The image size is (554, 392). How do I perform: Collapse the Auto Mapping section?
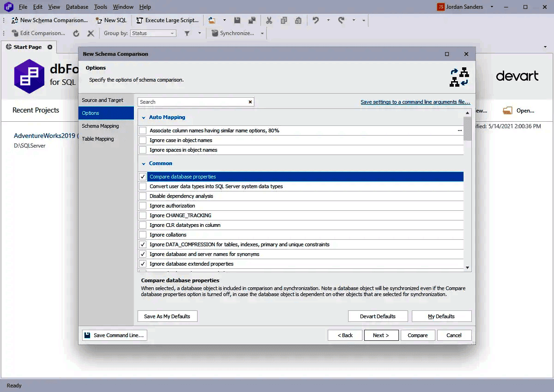[x=144, y=118]
